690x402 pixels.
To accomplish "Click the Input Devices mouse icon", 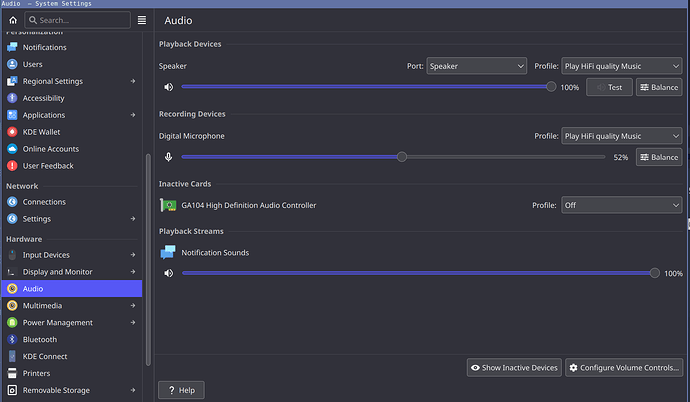I will click(12, 255).
